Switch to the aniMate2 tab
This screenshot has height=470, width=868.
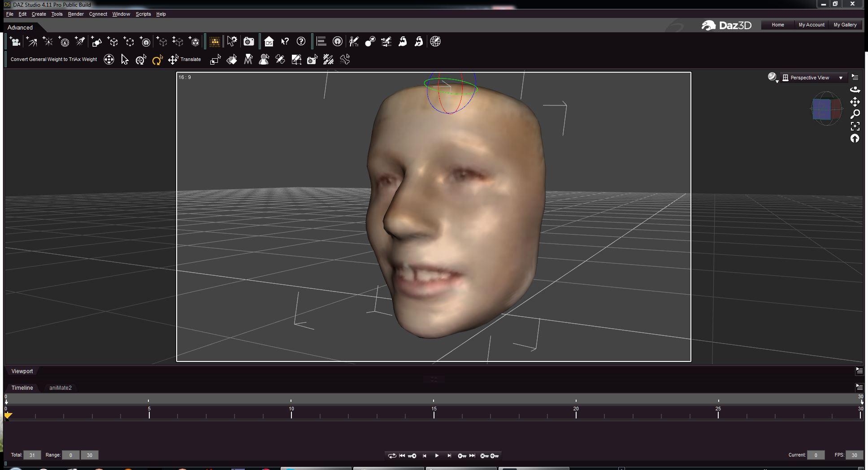(61, 388)
